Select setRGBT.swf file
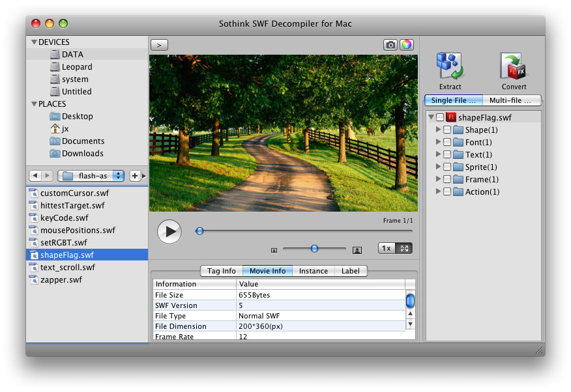 [x=87, y=242]
